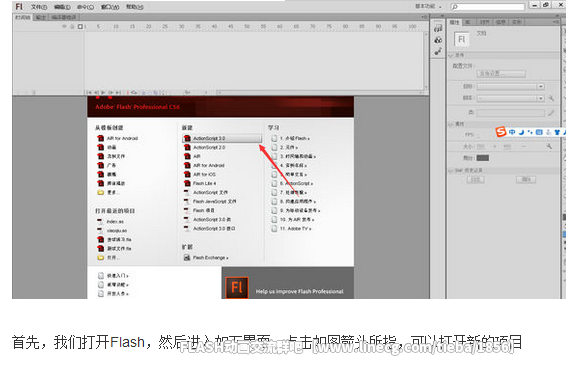This screenshot has height=366, width=566.
Task: Click the Fl document icon in Properties panel
Action: click(462, 39)
